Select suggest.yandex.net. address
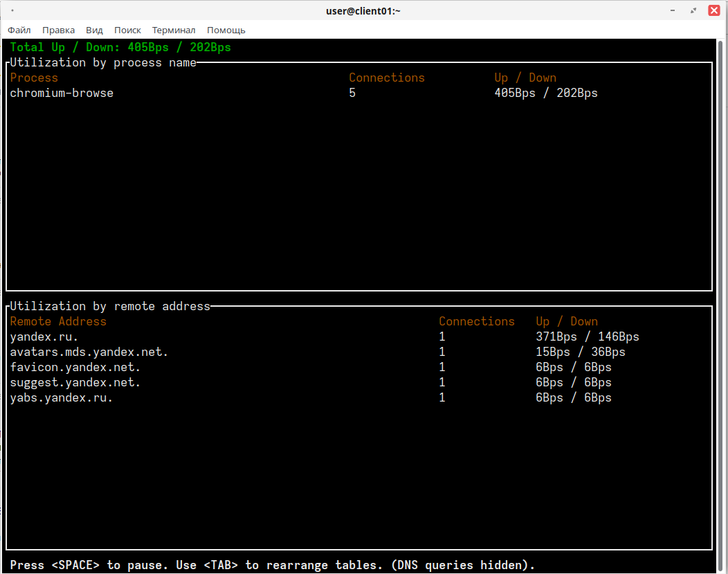This screenshot has width=728, height=574. 75,383
